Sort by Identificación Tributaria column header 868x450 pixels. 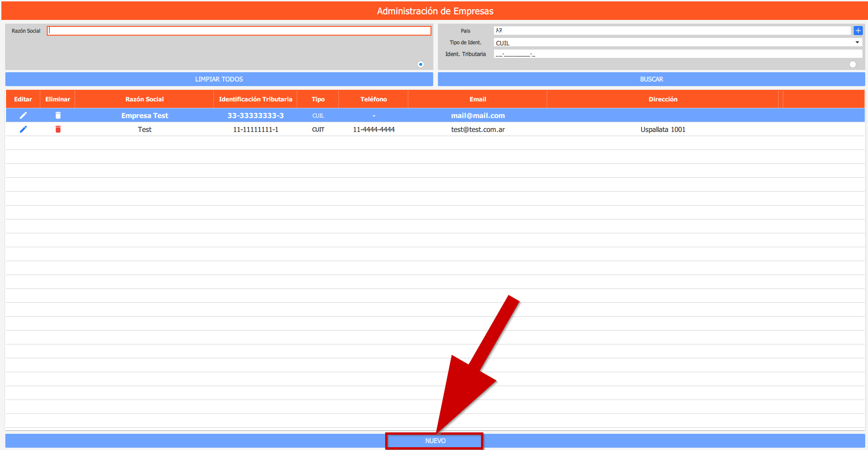255,99
